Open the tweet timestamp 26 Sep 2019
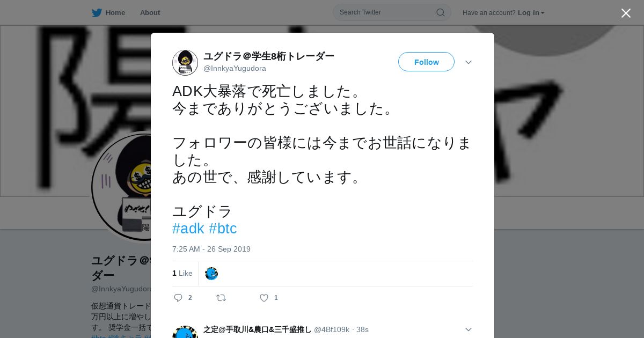This screenshot has width=644, height=338. [211, 249]
